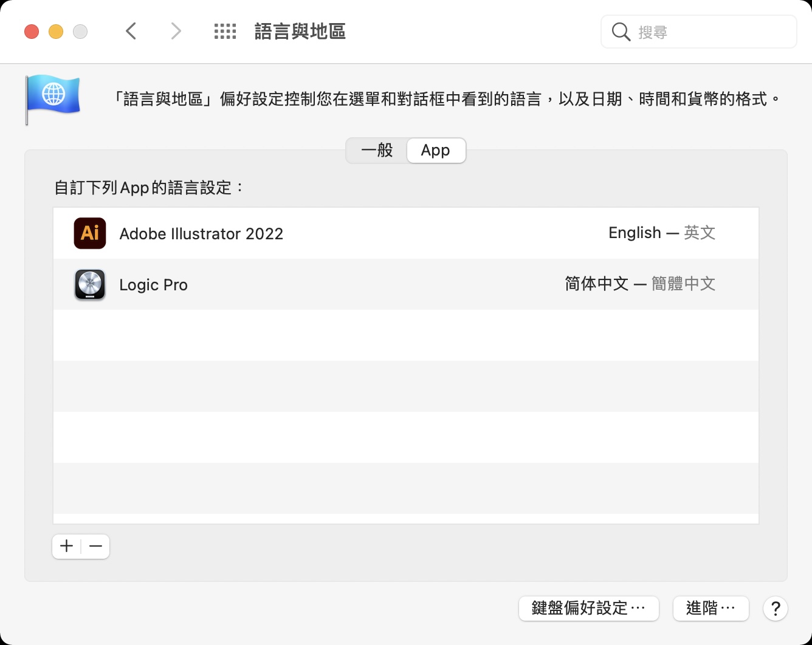The width and height of the screenshot is (812, 645).
Task: Go back with the left chevron
Action: 131,31
